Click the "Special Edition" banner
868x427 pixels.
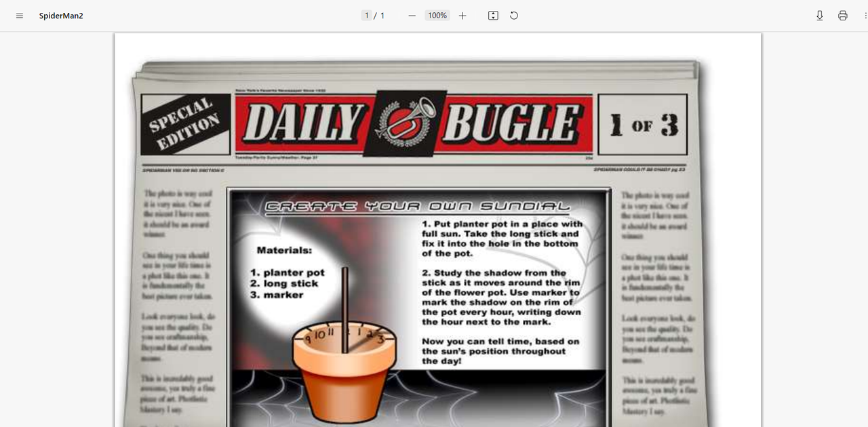tap(185, 125)
